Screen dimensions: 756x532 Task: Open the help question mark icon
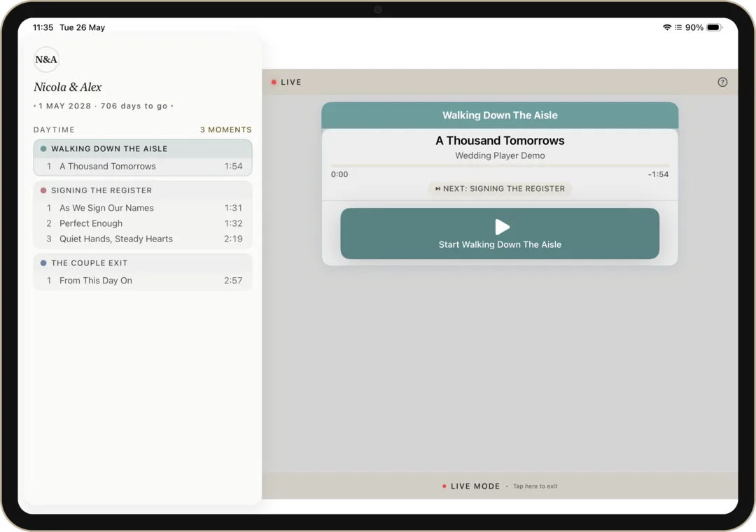[722, 82]
